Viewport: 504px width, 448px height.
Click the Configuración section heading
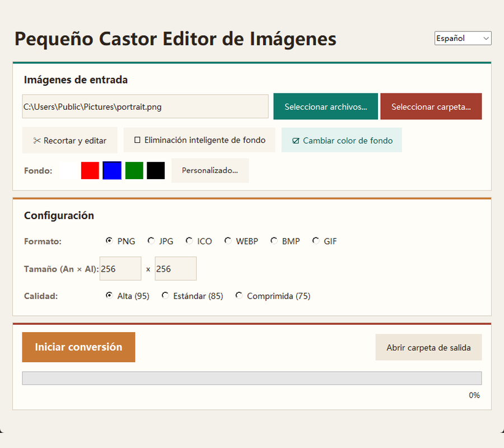coord(59,216)
